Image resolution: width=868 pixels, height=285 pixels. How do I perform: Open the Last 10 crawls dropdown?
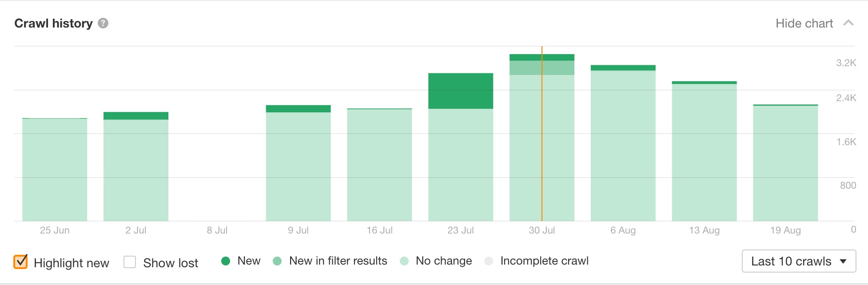point(798,261)
